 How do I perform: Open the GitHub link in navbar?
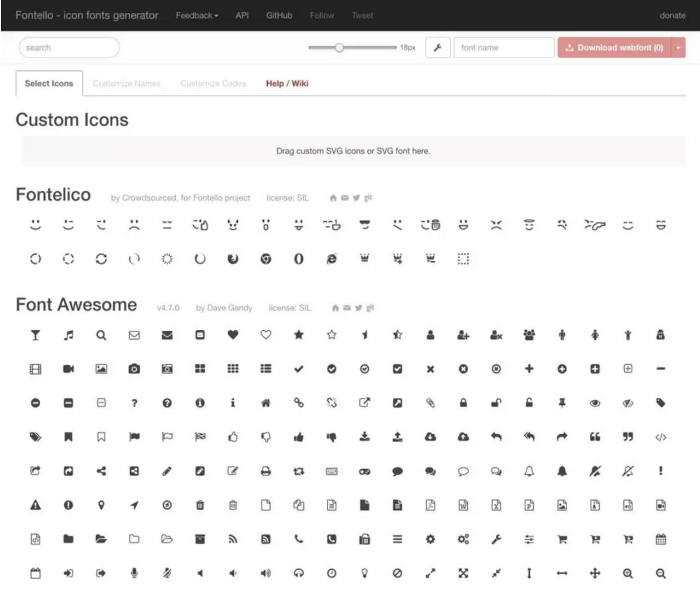(x=279, y=15)
